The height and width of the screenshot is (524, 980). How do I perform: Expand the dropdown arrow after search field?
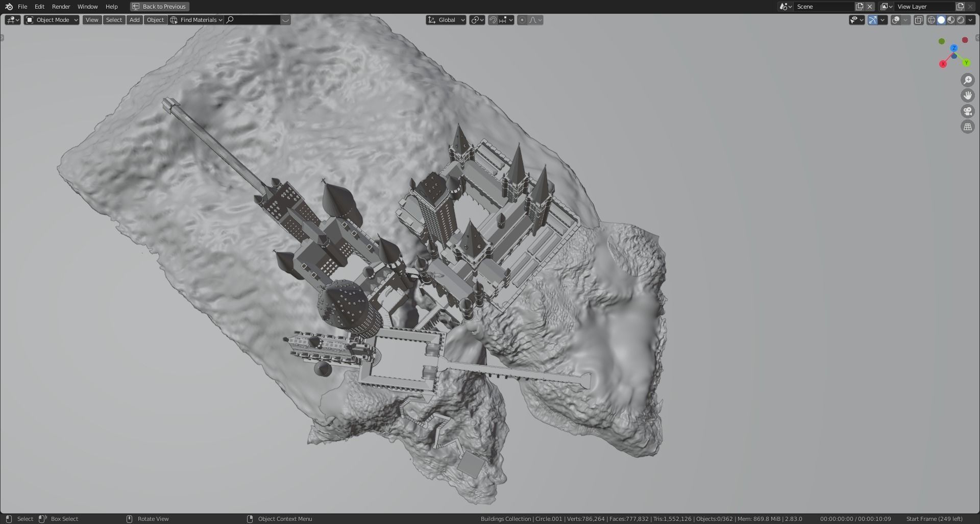point(286,20)
